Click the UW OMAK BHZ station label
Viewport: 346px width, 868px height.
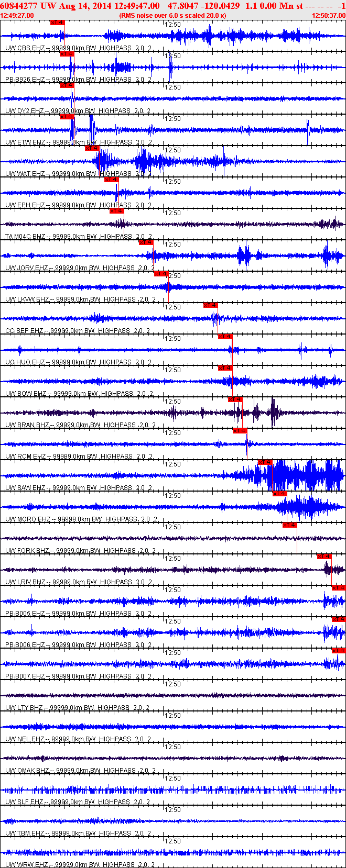(27, 771)
